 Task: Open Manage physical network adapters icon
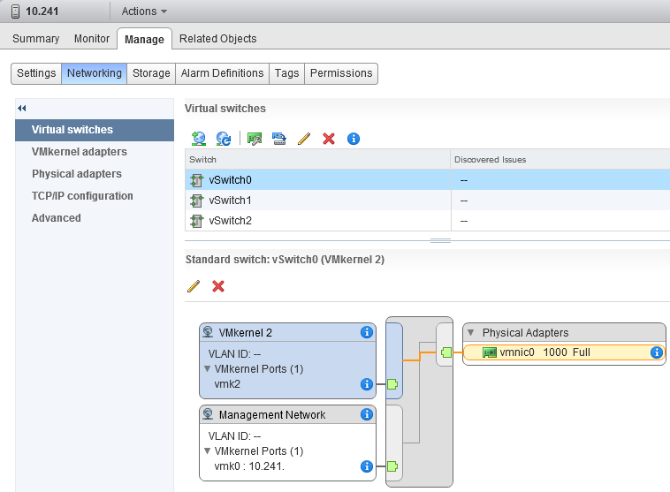click(254, 139)
